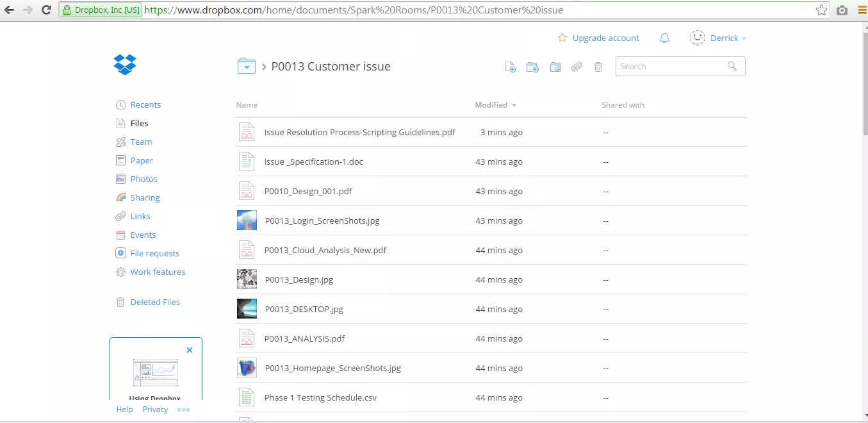Screen dimensions: 868x423
Task: Select P0010_Design_001.pdf file name
Action: [x=308, y=192]
